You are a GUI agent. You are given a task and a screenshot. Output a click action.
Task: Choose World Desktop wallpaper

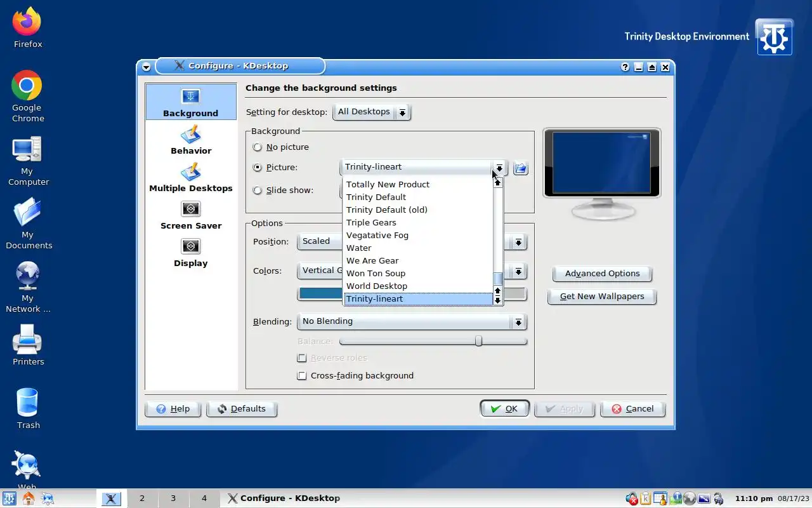(x=418, y=286)
